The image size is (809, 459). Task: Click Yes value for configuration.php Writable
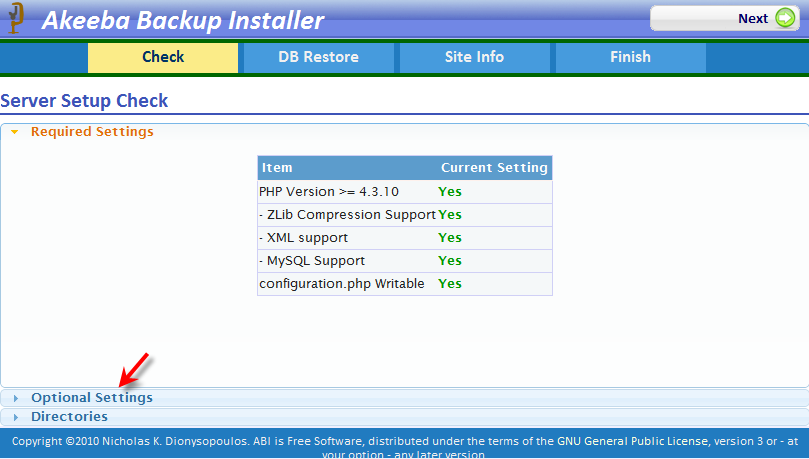click(450, 284)
